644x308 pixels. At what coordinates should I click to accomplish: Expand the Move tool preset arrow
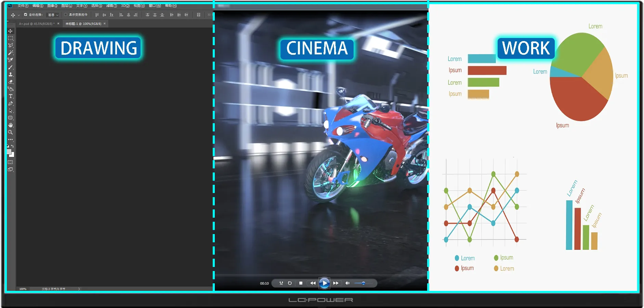[19, 15]
